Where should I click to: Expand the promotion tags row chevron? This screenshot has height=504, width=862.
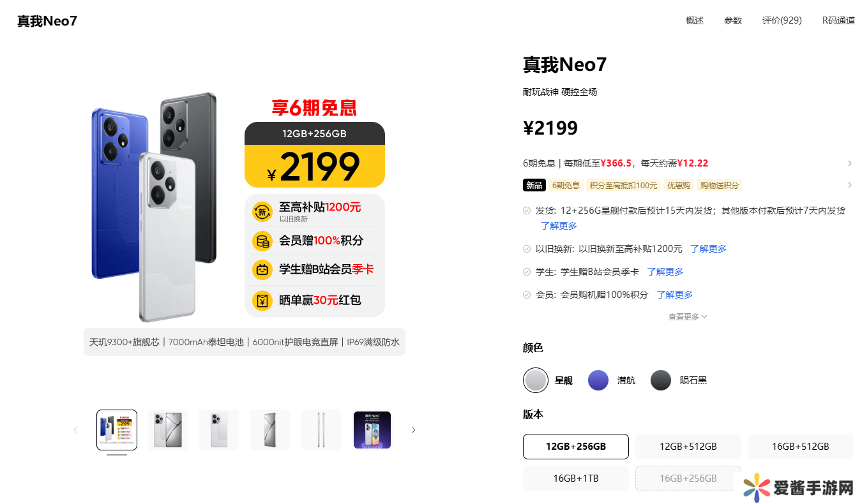850,185
